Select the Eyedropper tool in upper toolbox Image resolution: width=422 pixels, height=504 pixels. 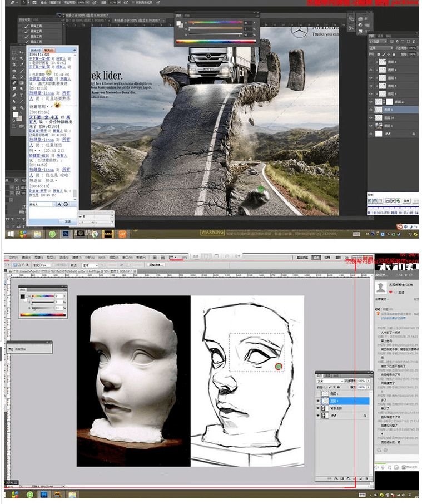(22, 65)
